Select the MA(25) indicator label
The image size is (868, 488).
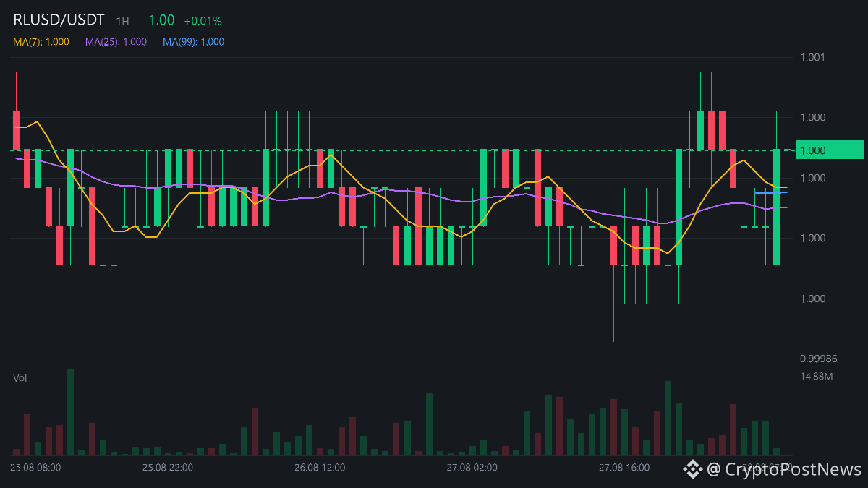pyautogui.click(x=116, y=42)
